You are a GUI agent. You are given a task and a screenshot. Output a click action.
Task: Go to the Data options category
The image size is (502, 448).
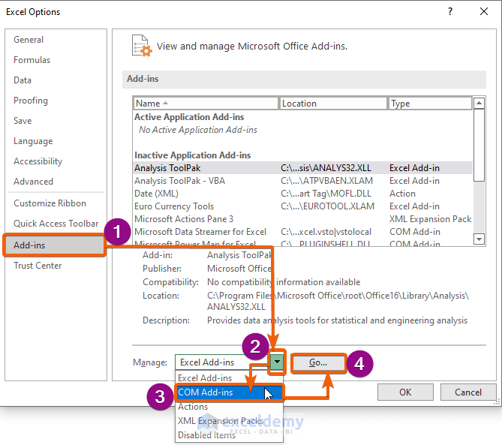23,80
